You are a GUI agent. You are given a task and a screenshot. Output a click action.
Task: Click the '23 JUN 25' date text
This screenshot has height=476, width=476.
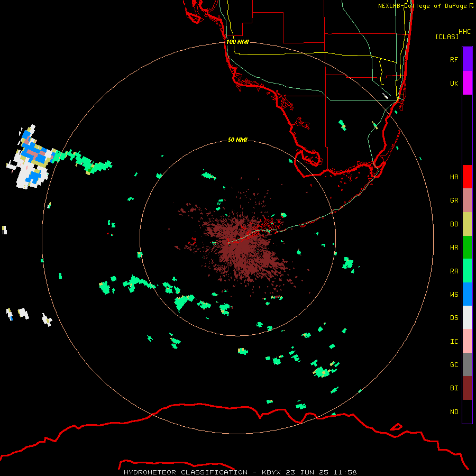307,472
